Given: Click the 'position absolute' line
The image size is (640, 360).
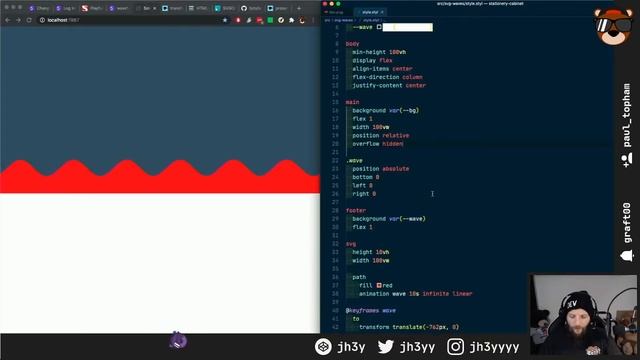Looking at the screenshot, I should [381, 169].
